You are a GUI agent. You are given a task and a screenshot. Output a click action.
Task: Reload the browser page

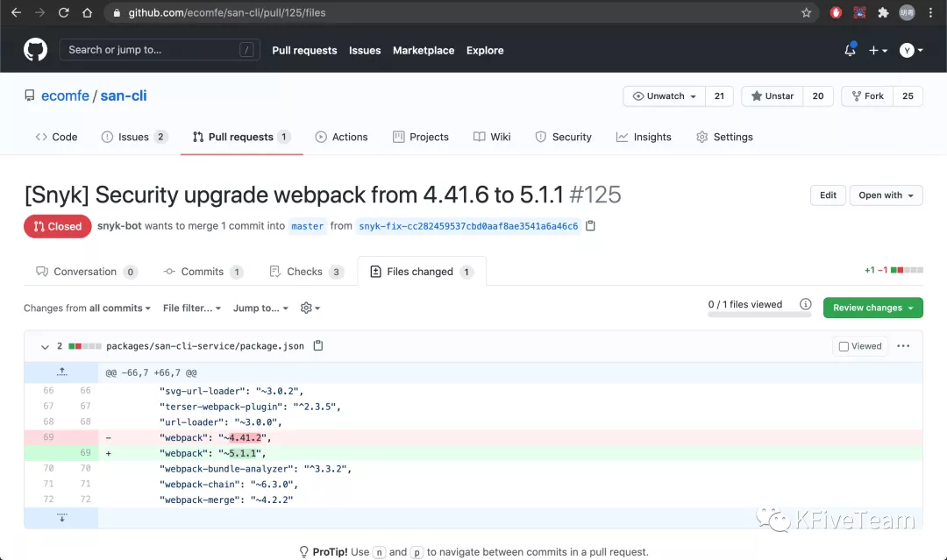(x=63, y=12)
